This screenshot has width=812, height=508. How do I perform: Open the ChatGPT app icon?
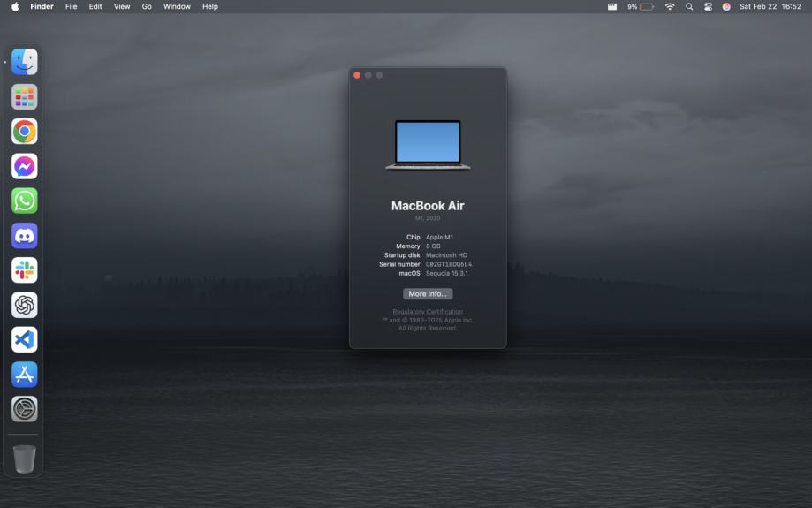(x=25, y=305)
